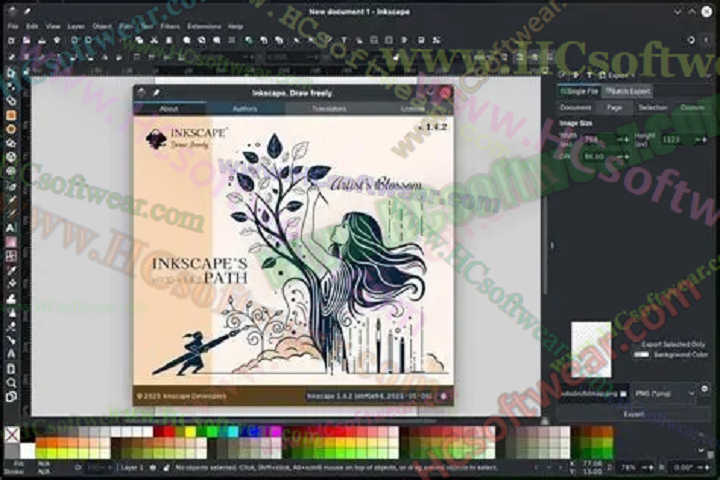Click the filename browse folder icon
The height and width of the screenshot is (480, 720).
[x=623, y=394]
